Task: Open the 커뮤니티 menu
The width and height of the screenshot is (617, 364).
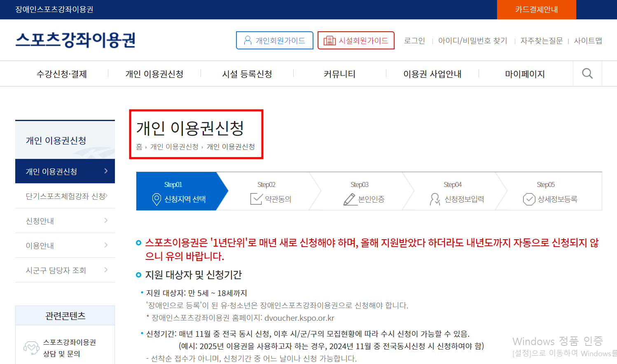Action: (x=340, y=73)
